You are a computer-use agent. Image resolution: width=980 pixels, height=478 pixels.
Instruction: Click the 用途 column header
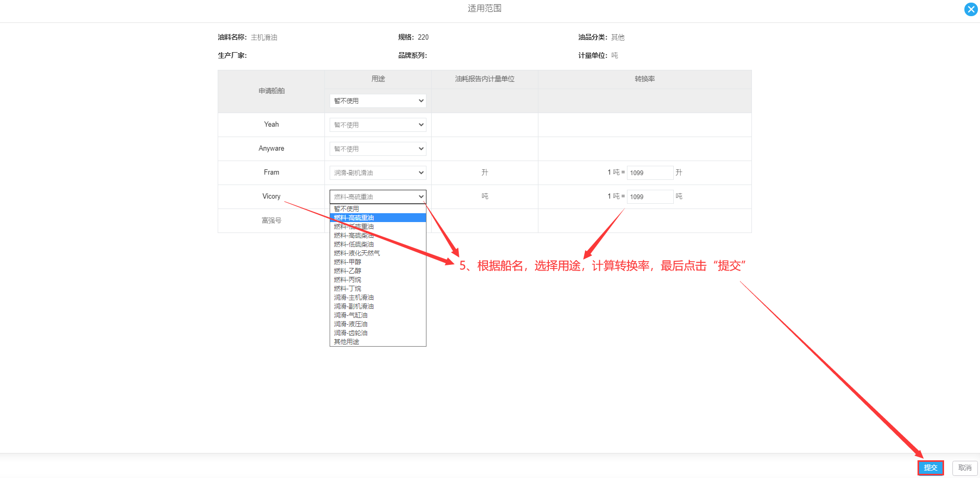tap(378, 79)
